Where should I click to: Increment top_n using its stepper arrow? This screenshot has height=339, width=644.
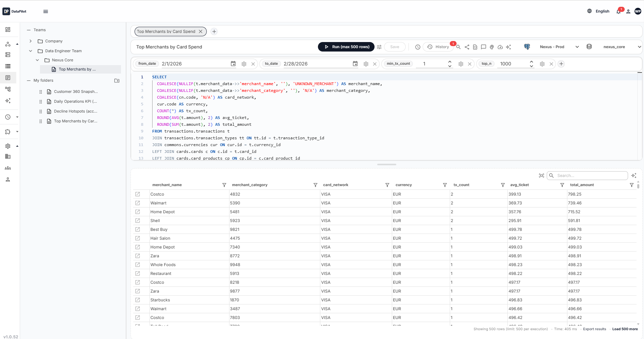coord(531,62)
